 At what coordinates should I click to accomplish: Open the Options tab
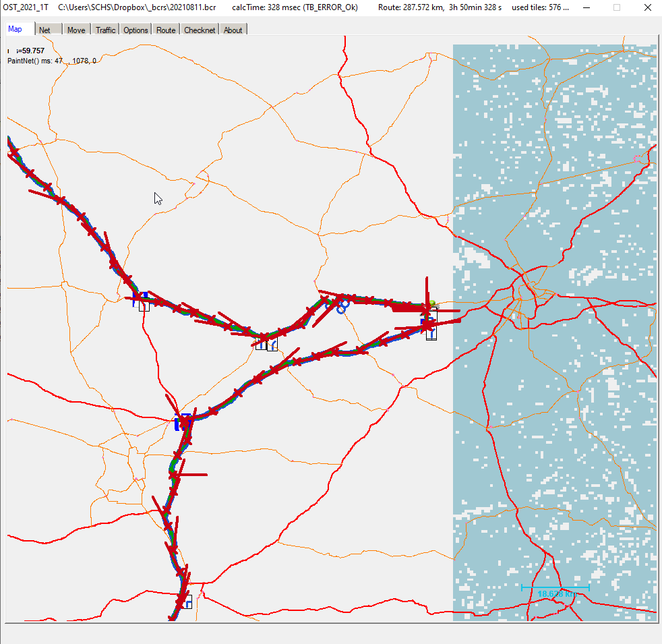(x=136, y=30)
